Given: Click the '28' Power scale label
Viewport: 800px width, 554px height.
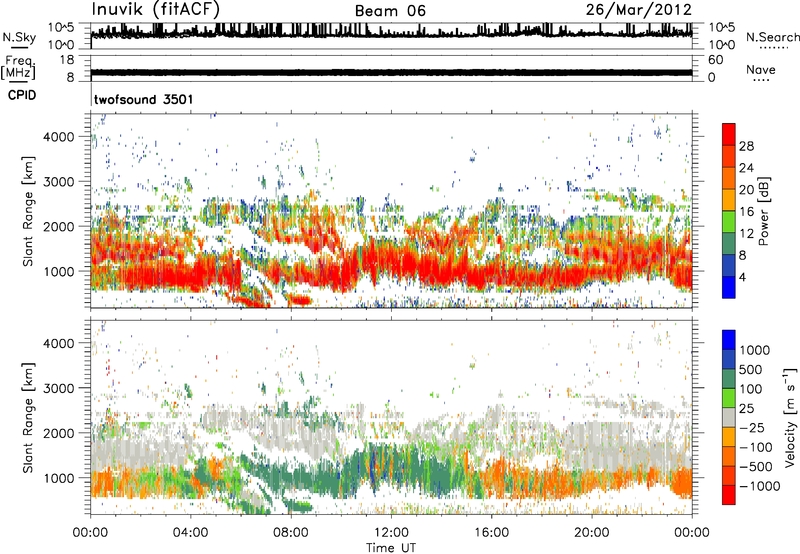Looking at the screenshot, I should coord(746,146).
